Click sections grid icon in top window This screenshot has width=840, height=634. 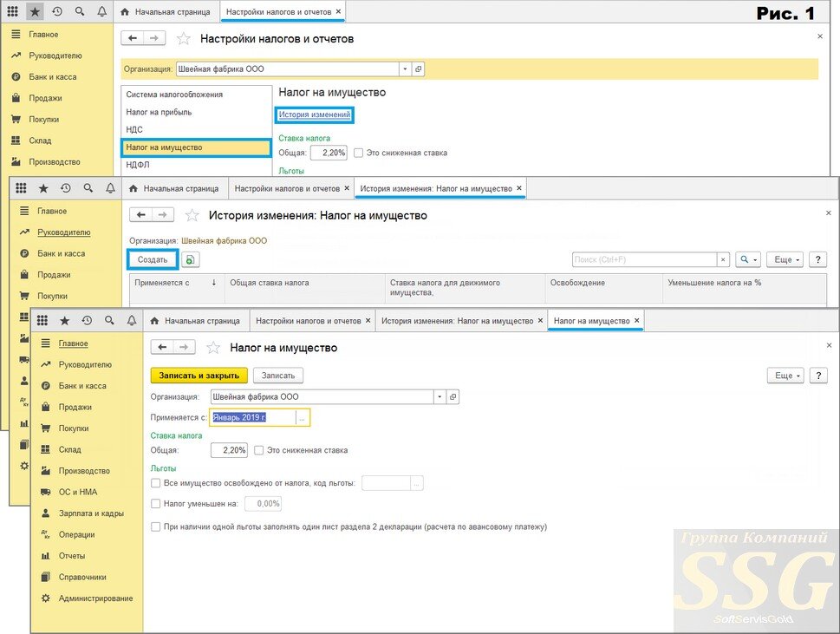pyautogui.click(x=12, y=11)
